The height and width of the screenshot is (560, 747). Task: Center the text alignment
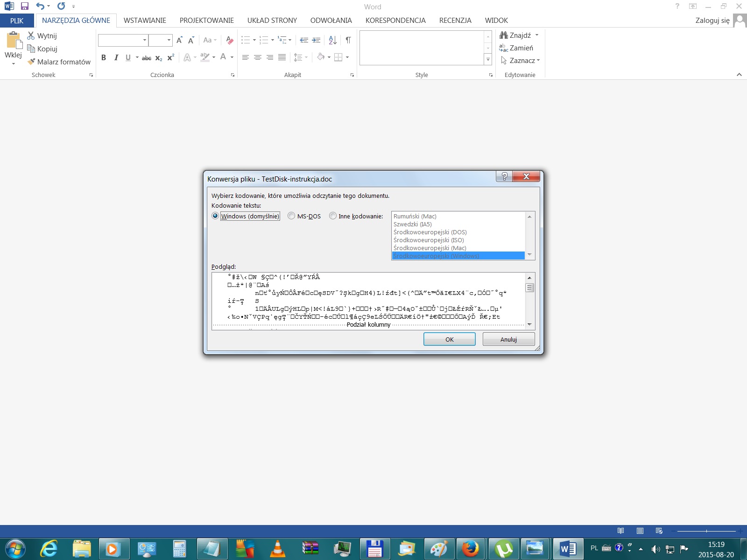point(257,57)
